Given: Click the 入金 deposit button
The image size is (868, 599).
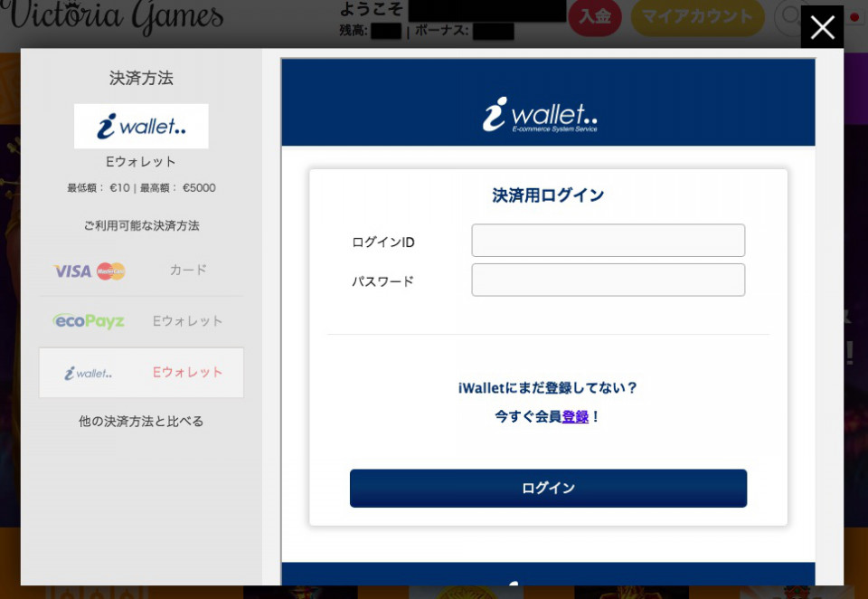Looking at the screenshot, I should click(595, 17).
